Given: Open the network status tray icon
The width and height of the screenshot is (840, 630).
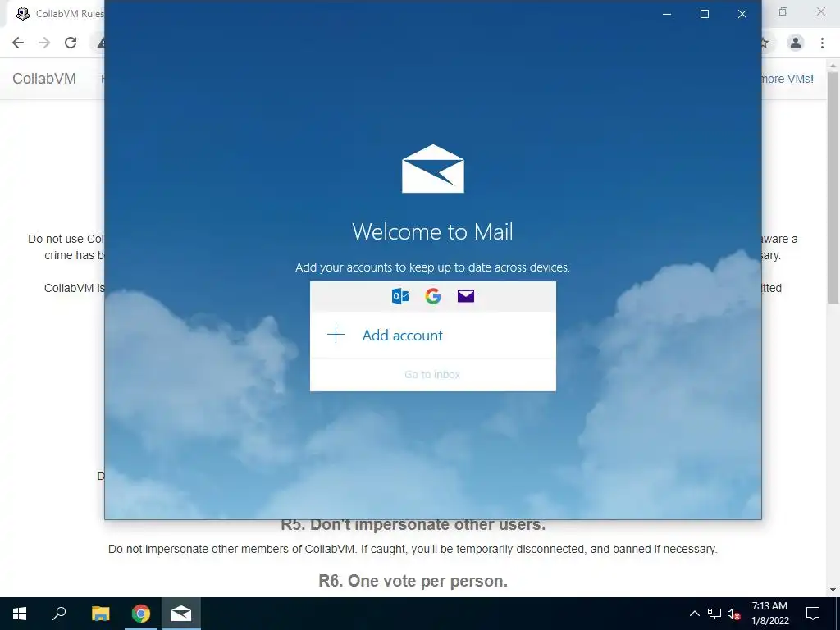Looking at the screenshot, I should (714, 614).
